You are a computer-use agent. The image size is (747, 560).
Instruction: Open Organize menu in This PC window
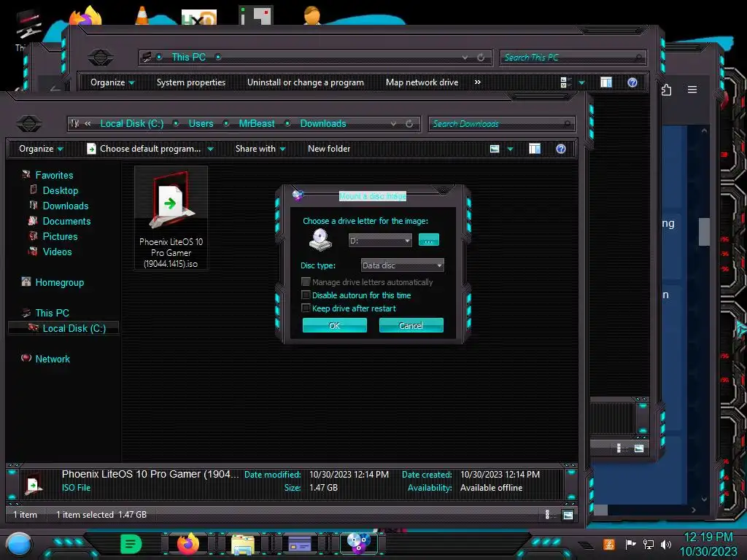(x=112, y=82)
